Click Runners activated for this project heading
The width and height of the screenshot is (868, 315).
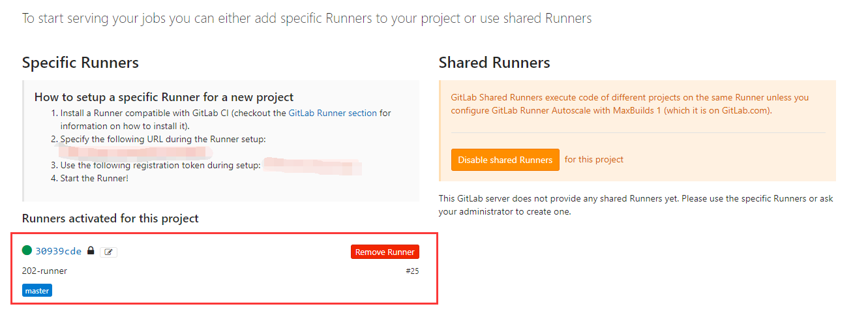(x=110, y=218)
